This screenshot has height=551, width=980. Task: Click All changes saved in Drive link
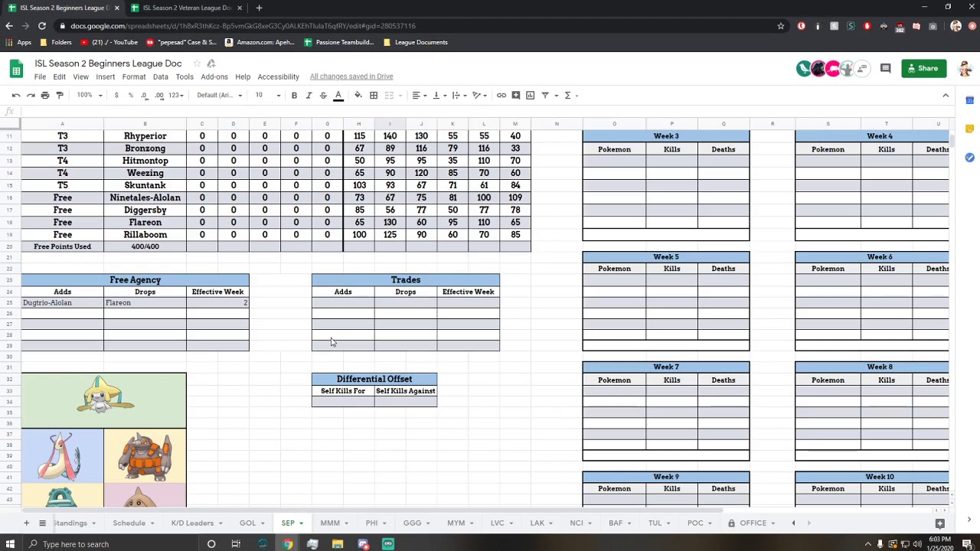(x=351, y=77)
